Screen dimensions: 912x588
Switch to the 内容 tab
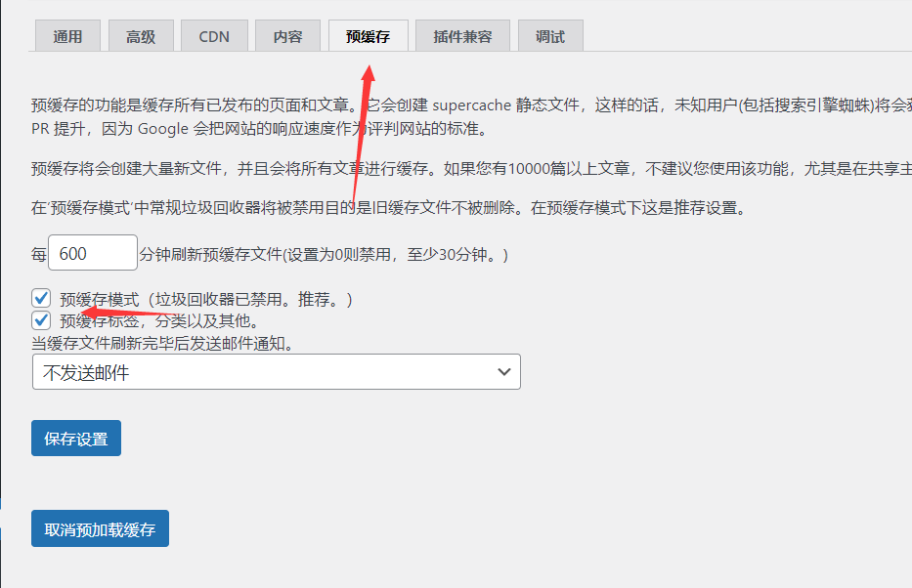tap(287, 35)
